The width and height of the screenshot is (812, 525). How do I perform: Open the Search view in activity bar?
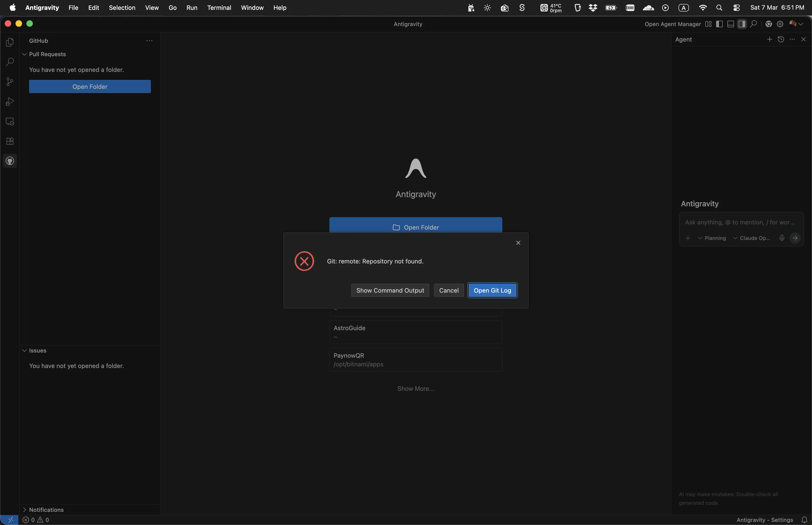pos(10,62)
